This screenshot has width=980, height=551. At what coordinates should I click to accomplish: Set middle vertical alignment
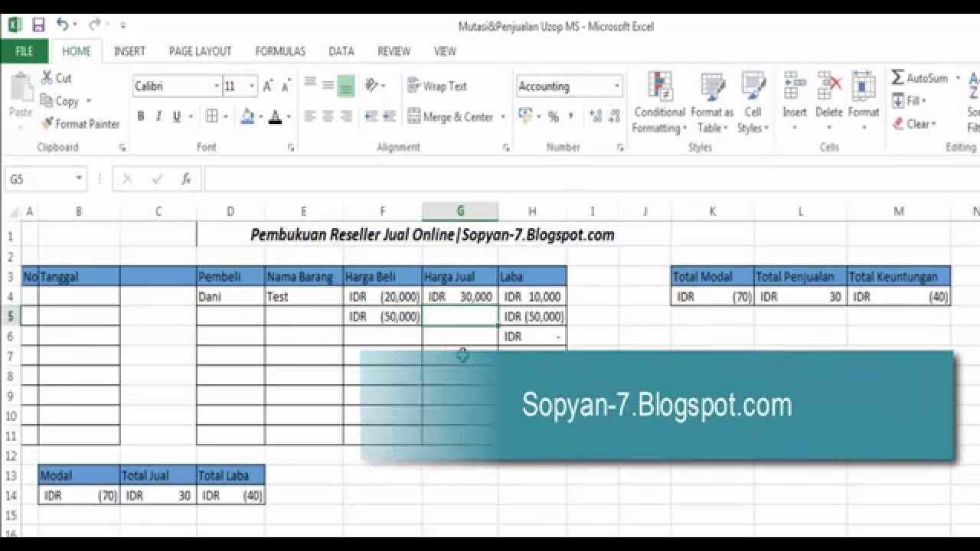328,84
